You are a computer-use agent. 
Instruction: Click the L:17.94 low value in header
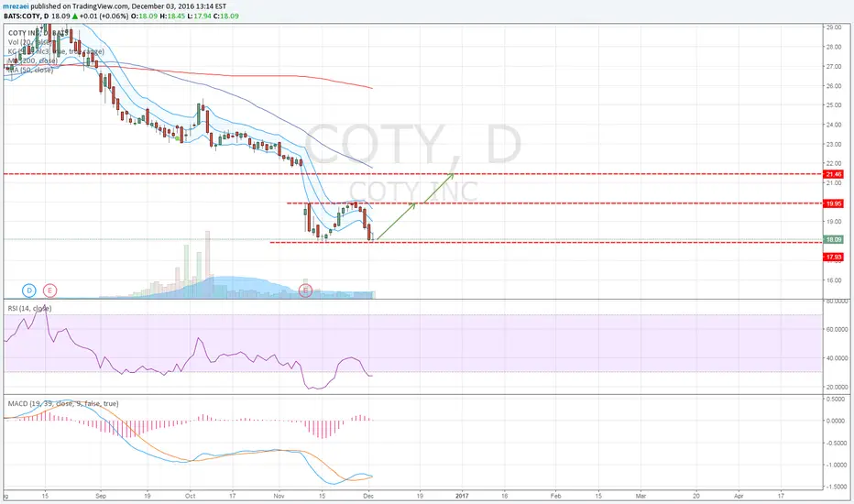[199, 16]
